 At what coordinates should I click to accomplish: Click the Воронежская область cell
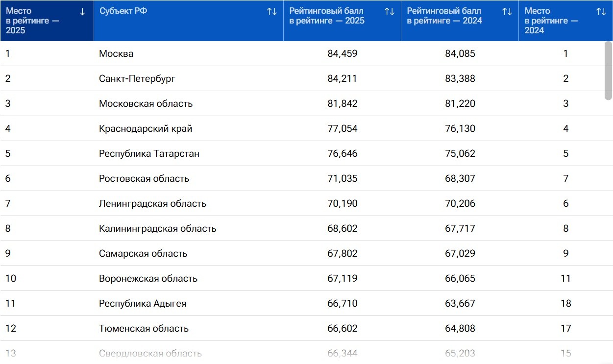148,279
